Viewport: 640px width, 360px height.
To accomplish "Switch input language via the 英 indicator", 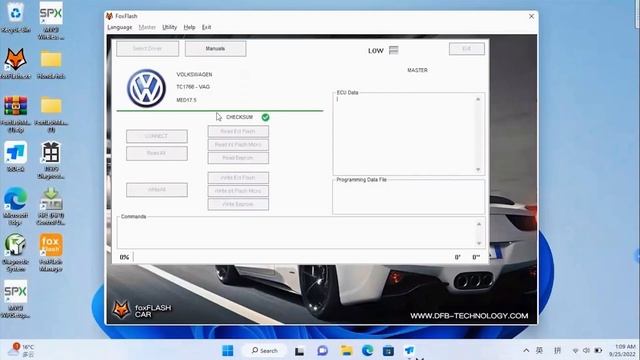I will pos(539,351).
